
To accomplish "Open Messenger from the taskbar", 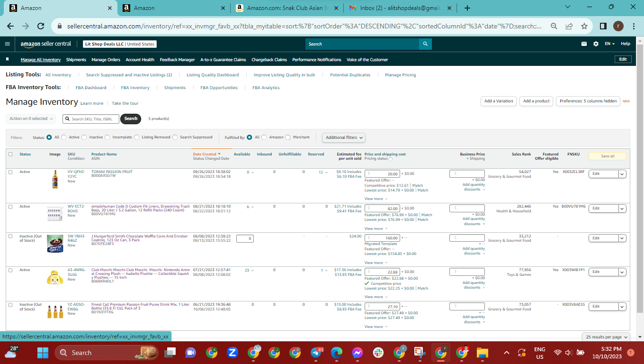I will pos(358,353).
